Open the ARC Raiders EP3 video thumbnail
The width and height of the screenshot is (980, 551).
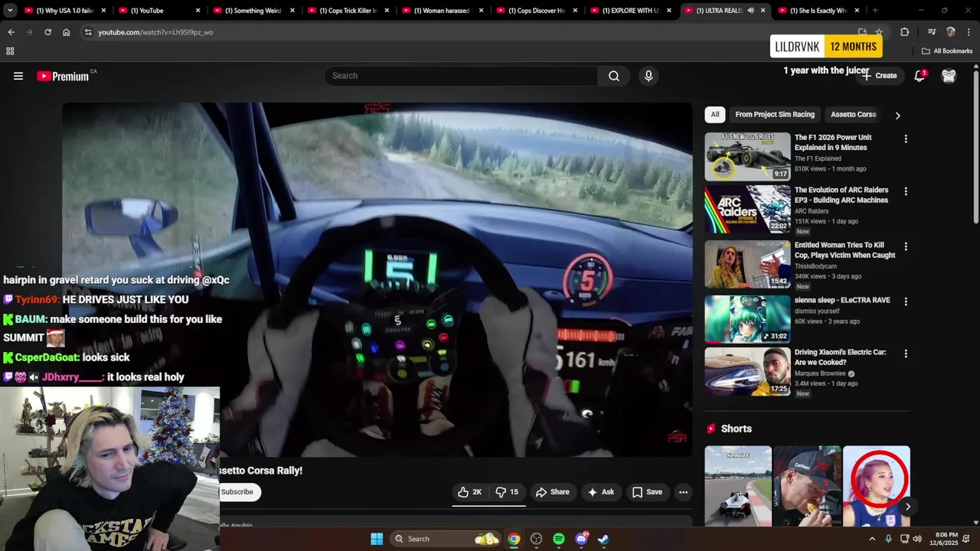pos(747,209)
